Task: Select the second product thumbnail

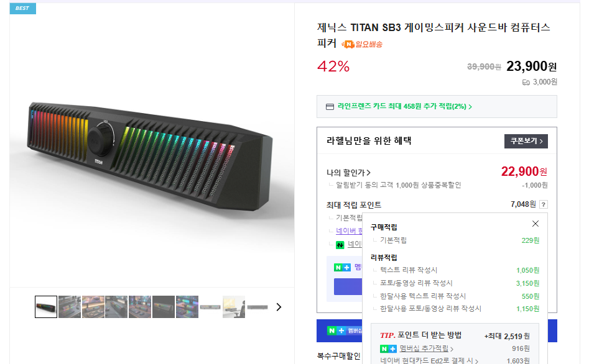Action: point(70,307)
